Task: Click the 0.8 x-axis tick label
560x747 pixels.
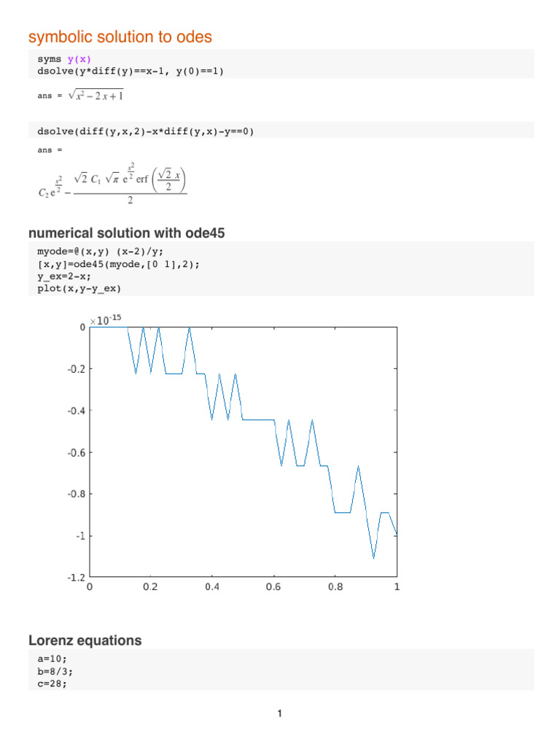Action: tap(335, 586)
